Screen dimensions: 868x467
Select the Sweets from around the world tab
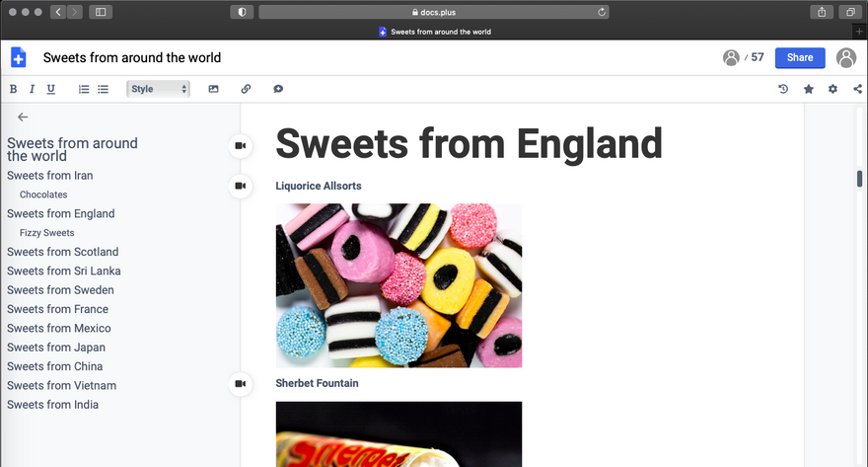tap(435, 32)
